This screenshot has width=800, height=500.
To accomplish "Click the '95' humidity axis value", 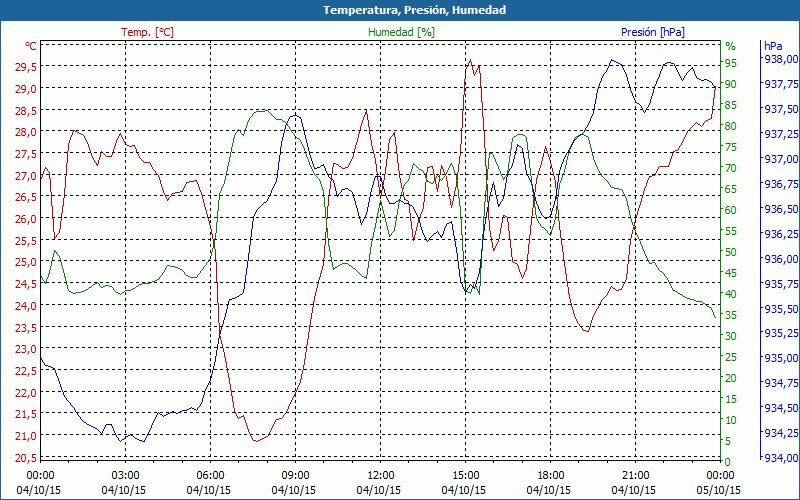I will tap(731, 63).
